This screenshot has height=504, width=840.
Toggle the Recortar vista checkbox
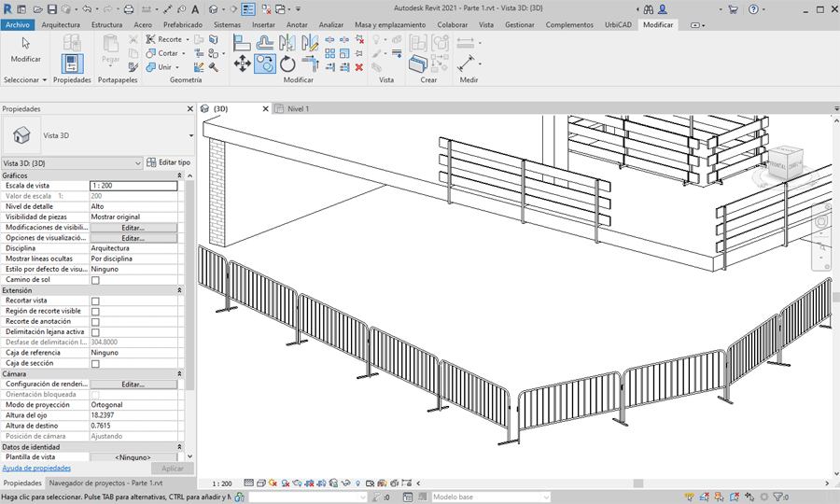click(95, 301)
